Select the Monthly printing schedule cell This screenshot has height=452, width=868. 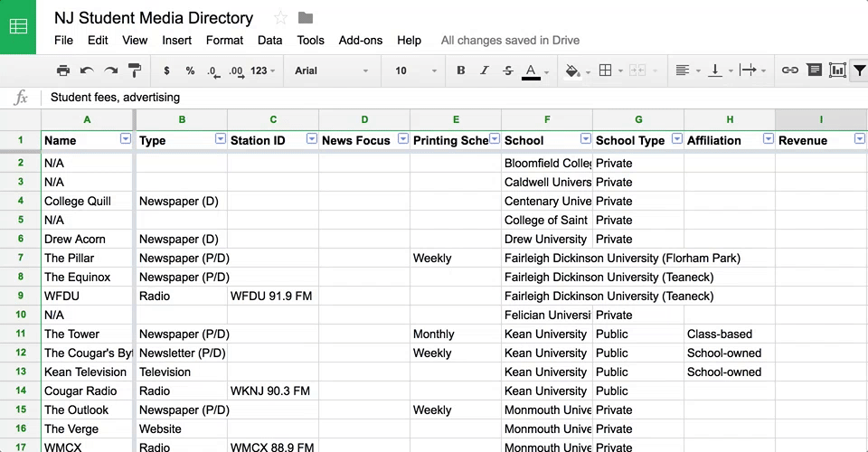click(x=456, y=334)
